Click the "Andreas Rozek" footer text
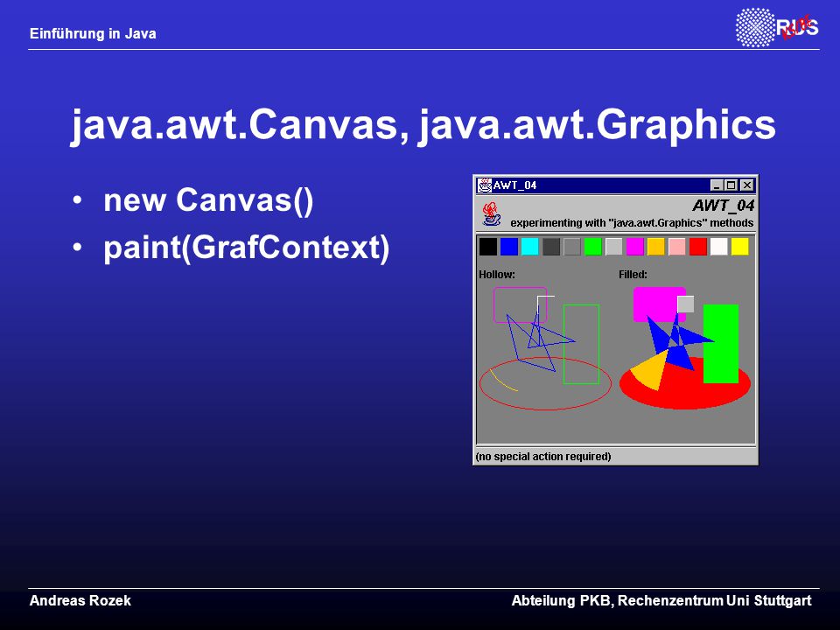This screenshot has width=840, height=630. coord(80,600)
